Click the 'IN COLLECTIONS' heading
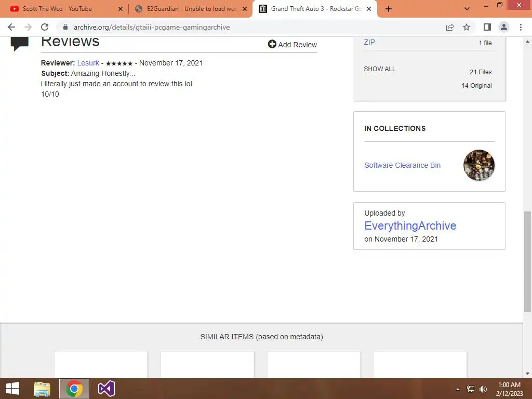Viewport: 532px width, 399px height. (395, 129)
